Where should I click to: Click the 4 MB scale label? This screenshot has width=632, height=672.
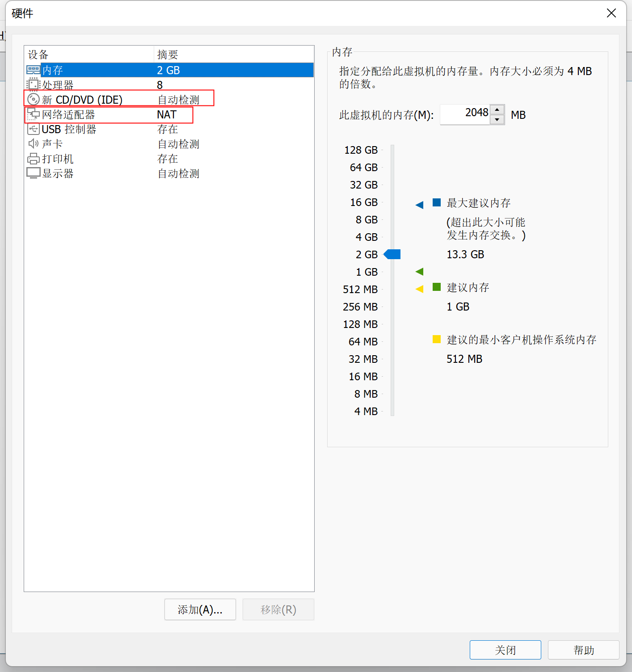366,412
